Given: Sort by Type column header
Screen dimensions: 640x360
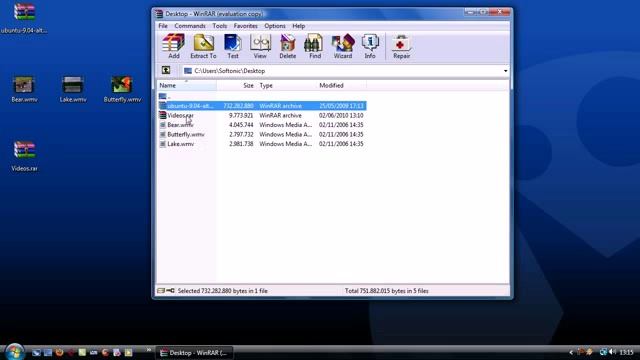Looking at the screenshot, I should click(287, 85).
